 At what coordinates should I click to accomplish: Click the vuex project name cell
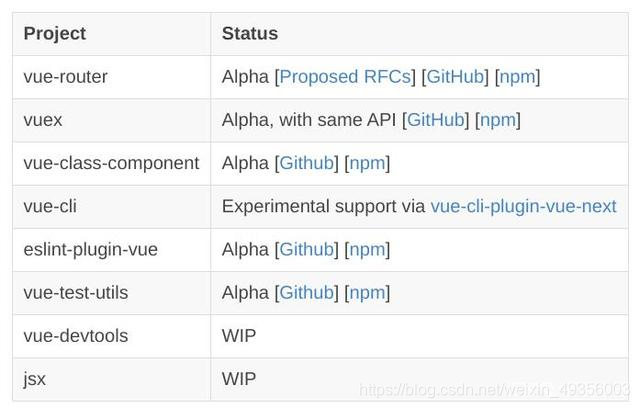pyautogui.click(x=111, y=120)
